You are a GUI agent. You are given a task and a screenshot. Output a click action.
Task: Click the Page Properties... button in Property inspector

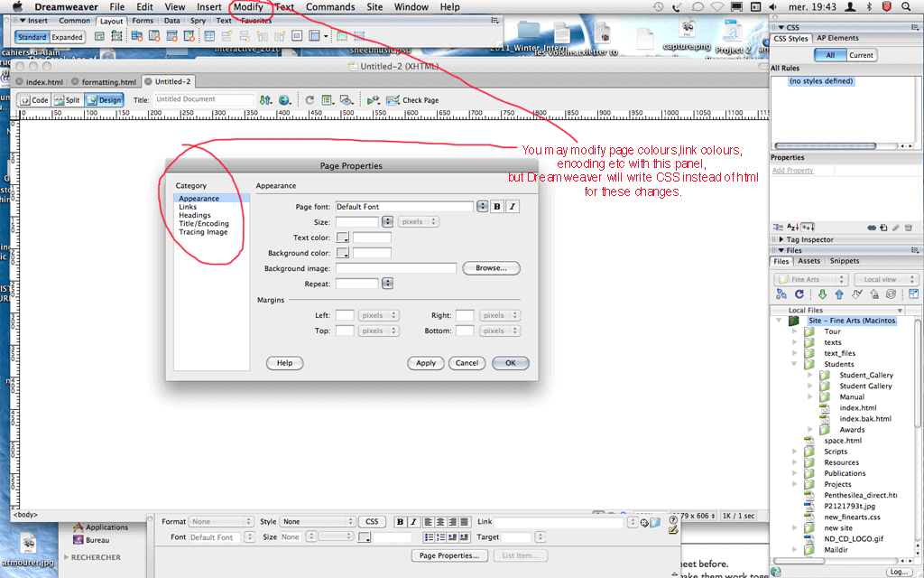coord(449,555)
